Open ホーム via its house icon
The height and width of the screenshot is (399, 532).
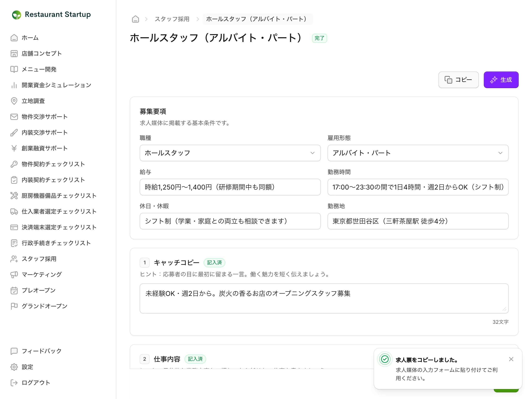pos(14,38)
